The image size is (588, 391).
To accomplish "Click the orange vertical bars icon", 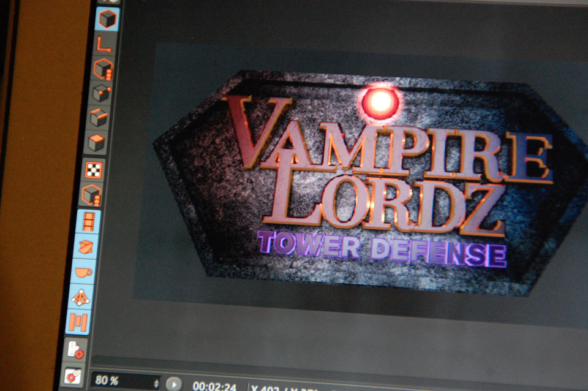I will (78, 323).
